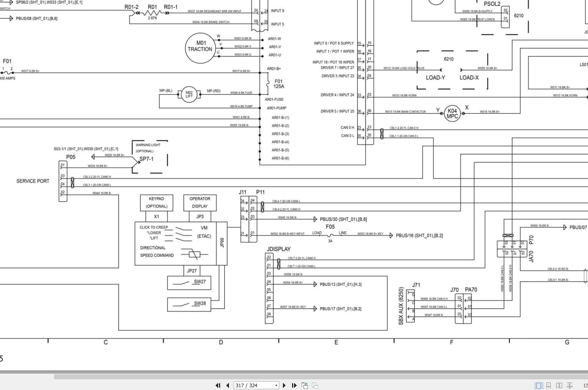Click the horizontal scrollbar thumb
This screenshot has width=588, height=390.
[321, 377]
